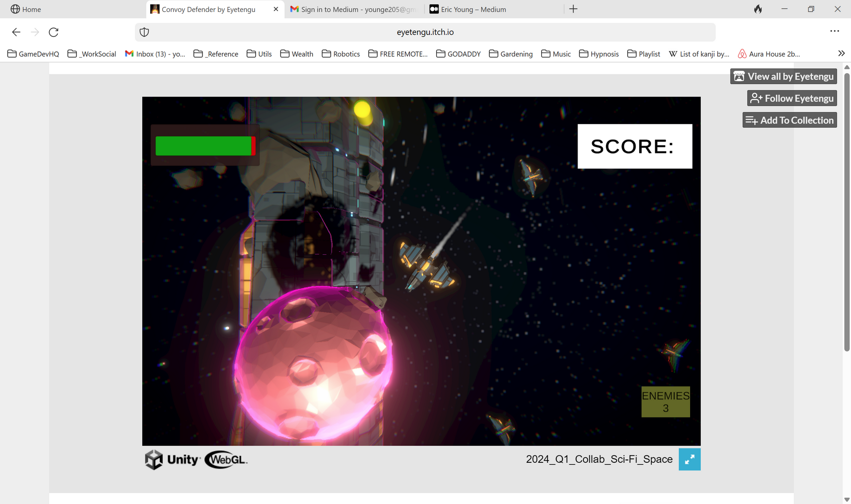Close the Convoy Defender tab
851x504 pixels.
coord(276,9)
